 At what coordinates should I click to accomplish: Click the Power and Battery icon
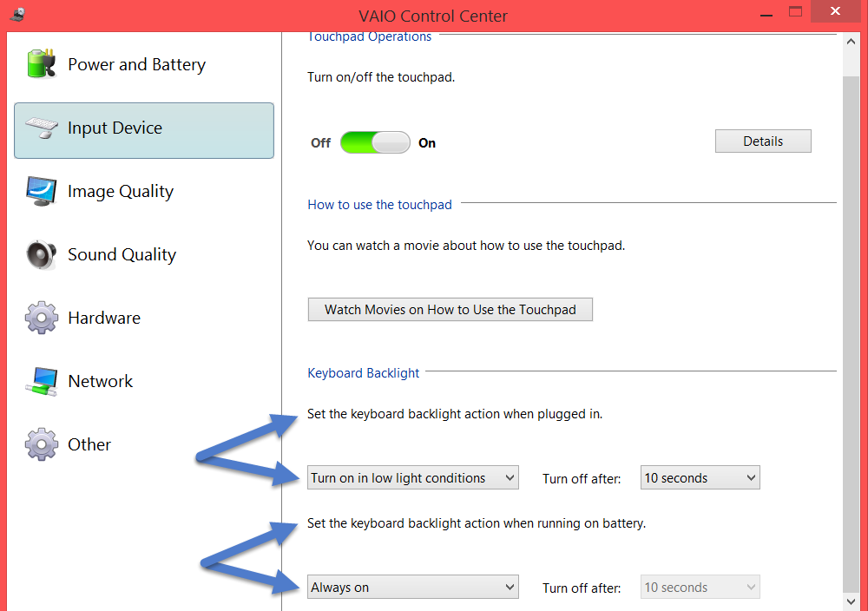click(42, 63)
